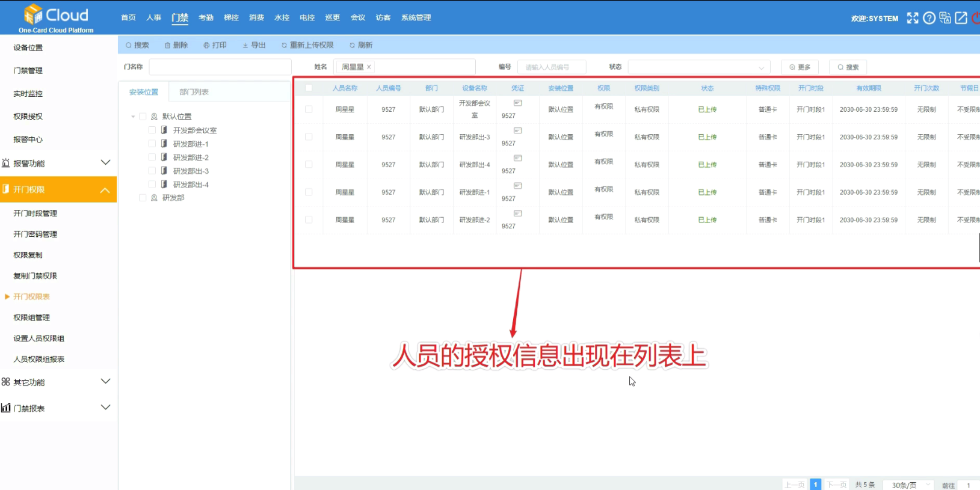The height and width of the screenshot is (490, 980).
Task: Click the 其它功能 grid icon in sidebar
Action: [x=6, y=382]
